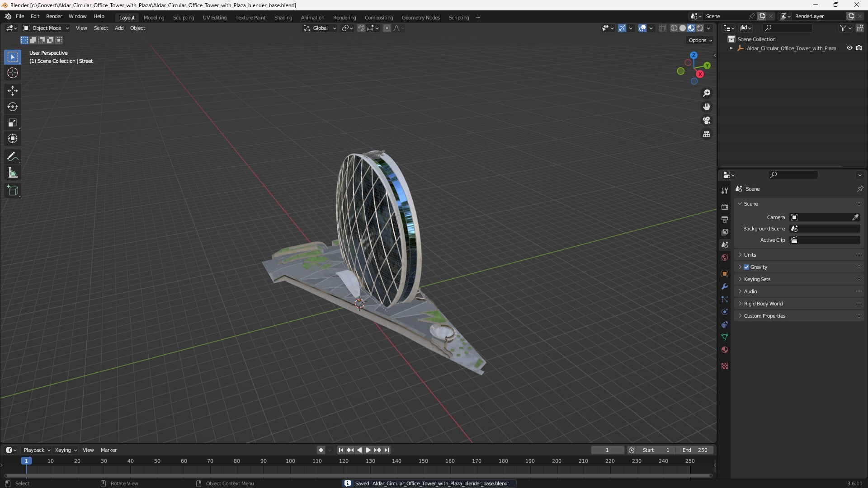
Task: Open the World properties tab
Action: [725, 258]
